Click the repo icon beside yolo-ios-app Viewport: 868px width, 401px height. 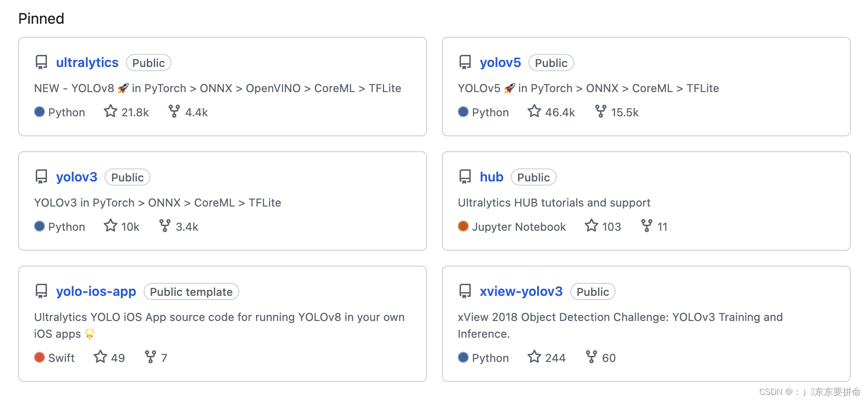[x=41, y=291]
